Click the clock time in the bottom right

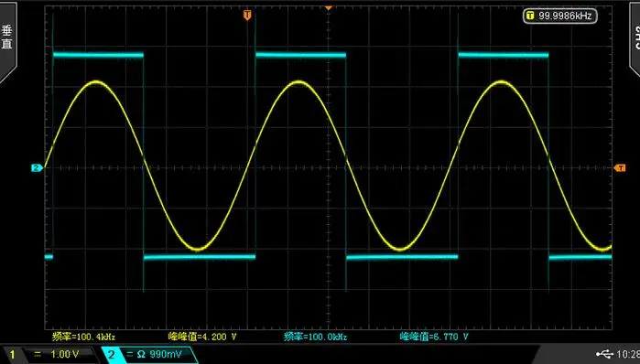click(x=628, y=354)
